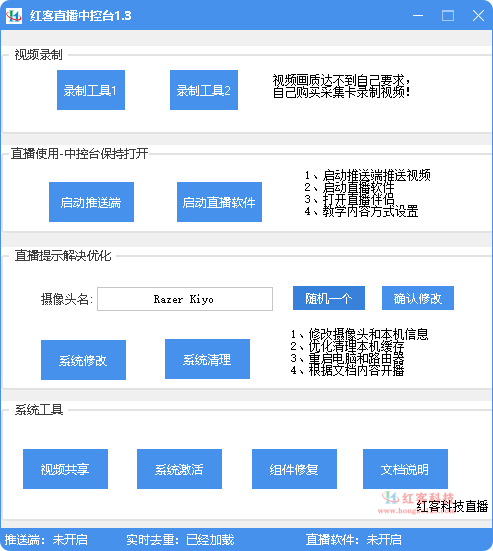Click 实时去重 status in status bar
The image size is (493, 551).
180,540
